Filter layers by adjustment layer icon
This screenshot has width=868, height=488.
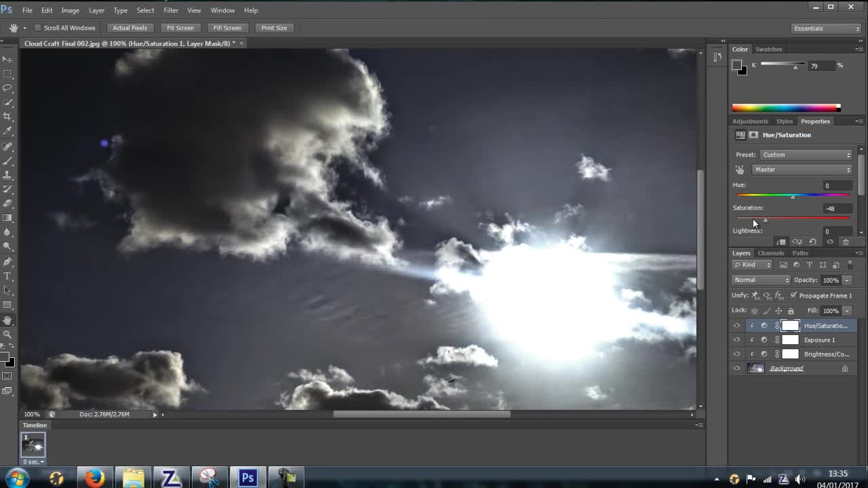coord(796,265)
